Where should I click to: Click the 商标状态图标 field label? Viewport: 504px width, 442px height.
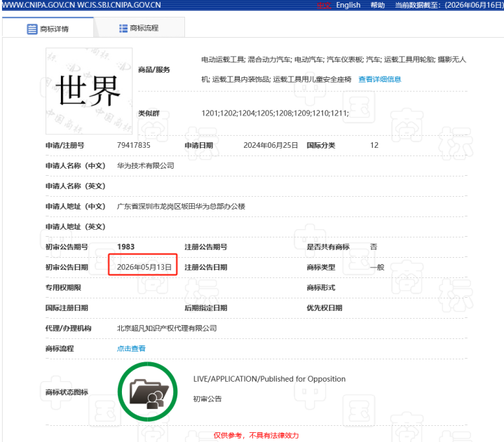coord(67,392)
